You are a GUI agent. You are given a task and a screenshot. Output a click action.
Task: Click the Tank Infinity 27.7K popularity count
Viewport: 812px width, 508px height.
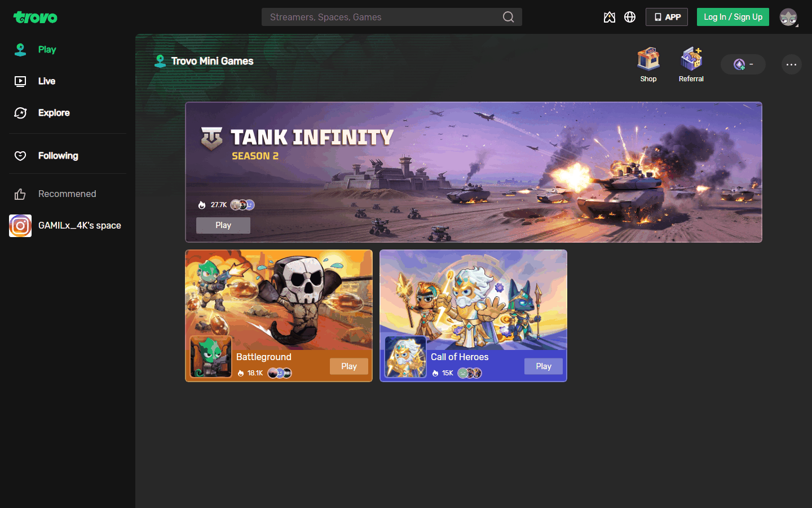[x=219, y=205]
